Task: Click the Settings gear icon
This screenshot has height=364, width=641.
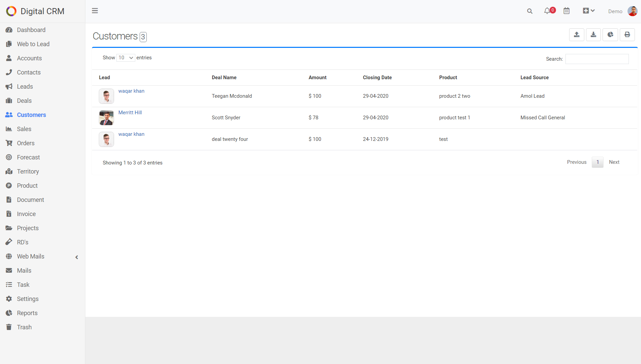Action: coord(9,299)
